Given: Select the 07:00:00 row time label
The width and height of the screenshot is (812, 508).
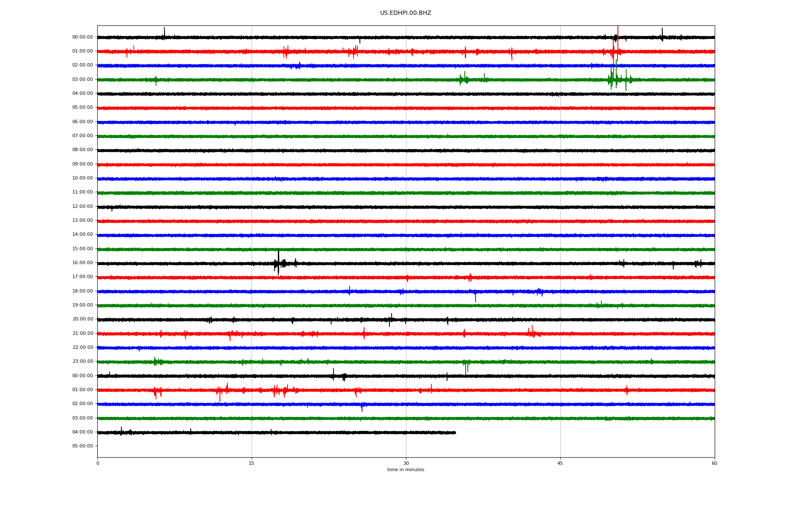Looking at the screenshot, I should pos(82,136).
